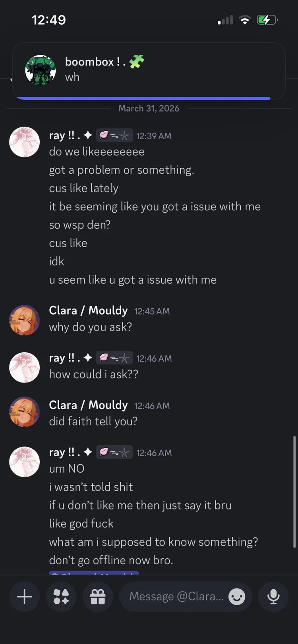Tap Clara / Mouldy username at 12:45 AM
Viewport: 298px width, 644px height.
click(88, 310)
